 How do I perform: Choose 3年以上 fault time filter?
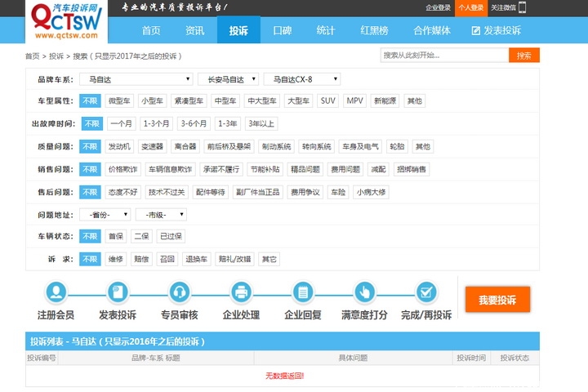click(x=261, y=124)
